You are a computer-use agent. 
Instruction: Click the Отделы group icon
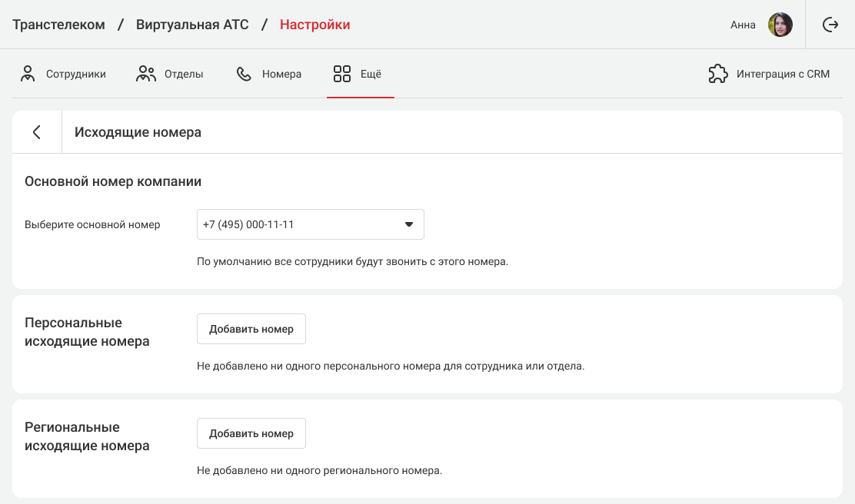[x=145, y=74]
